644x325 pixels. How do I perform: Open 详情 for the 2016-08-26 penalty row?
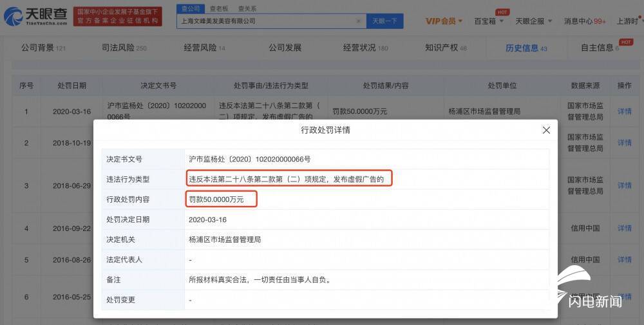624,260
